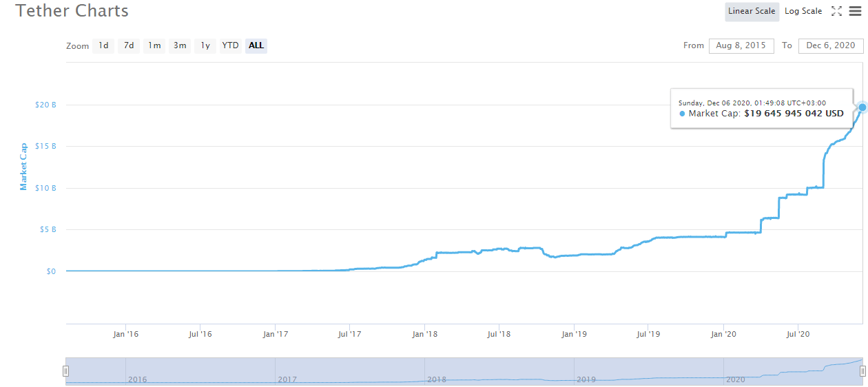Click the Market Cap axis label
The image size is (868, 387).
(23, 167)
